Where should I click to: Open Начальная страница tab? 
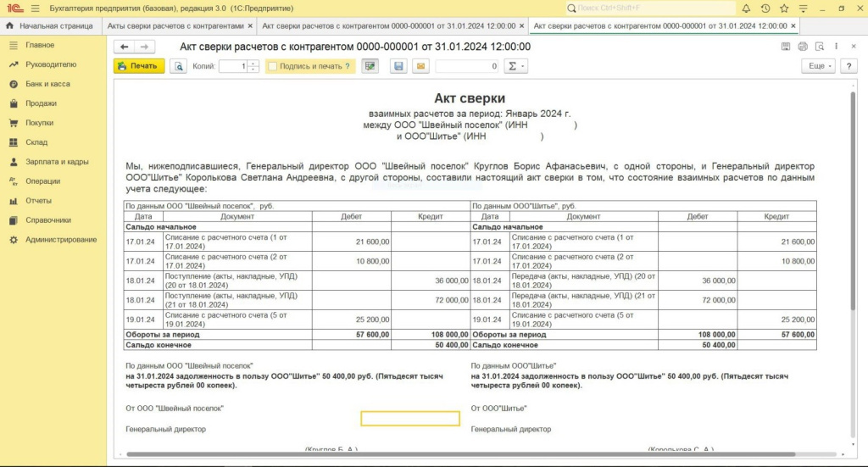[x=49, y=26]
